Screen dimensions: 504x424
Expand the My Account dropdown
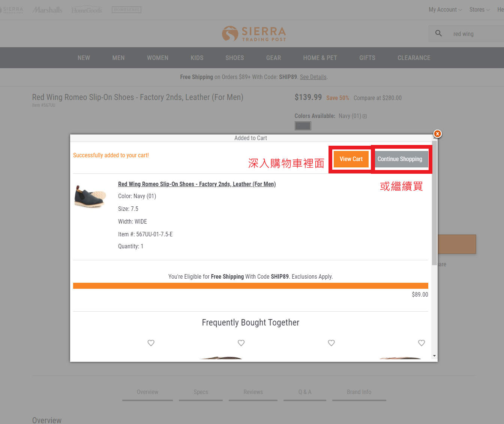pos(445,10)
